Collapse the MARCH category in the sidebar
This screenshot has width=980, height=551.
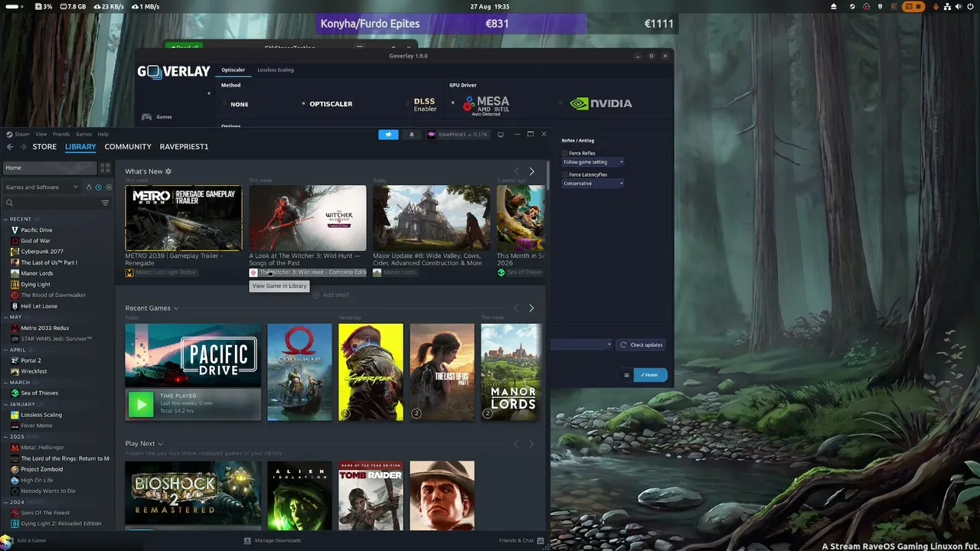click(x=6, y=383)
